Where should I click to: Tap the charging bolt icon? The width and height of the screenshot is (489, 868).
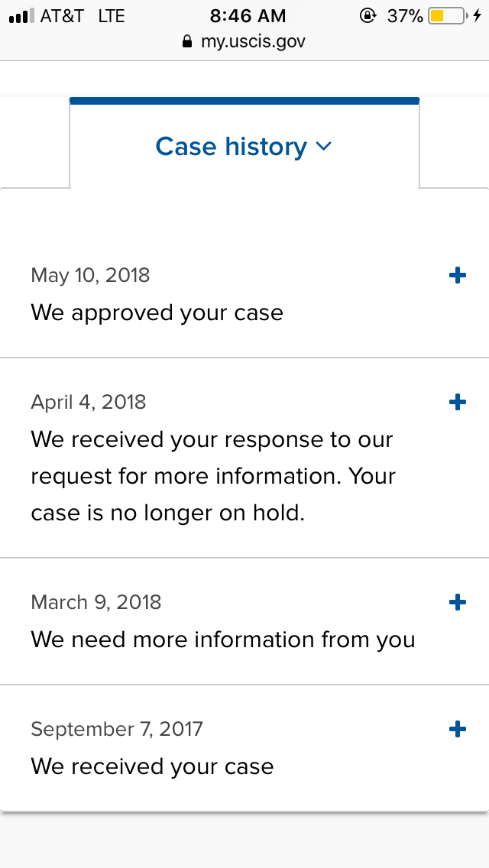pyautogui.click(x=477, y=16)
